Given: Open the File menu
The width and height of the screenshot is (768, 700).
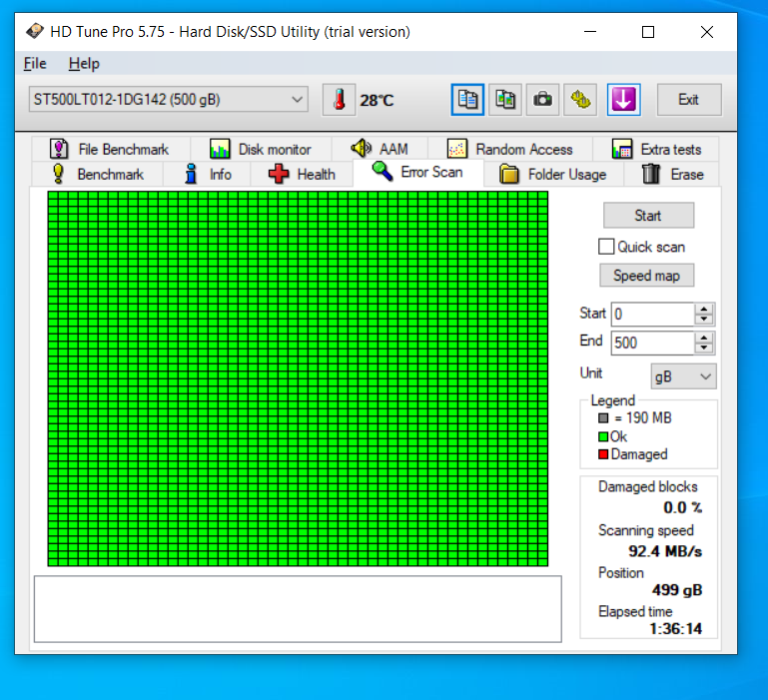Looking at the screenshot, I should pyautogui.click(x=35, y=64).
